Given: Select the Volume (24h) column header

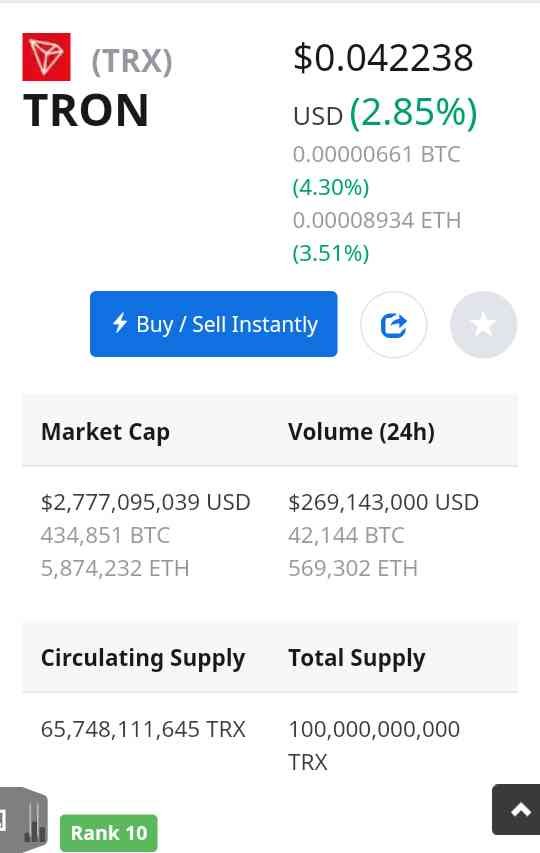Looking at the screenshot, I should point(362,432).
